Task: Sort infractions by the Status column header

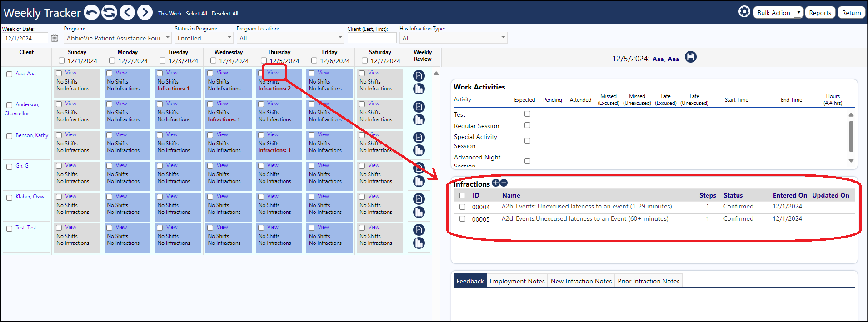Action: pyautogui.click(x=733, y=195)
